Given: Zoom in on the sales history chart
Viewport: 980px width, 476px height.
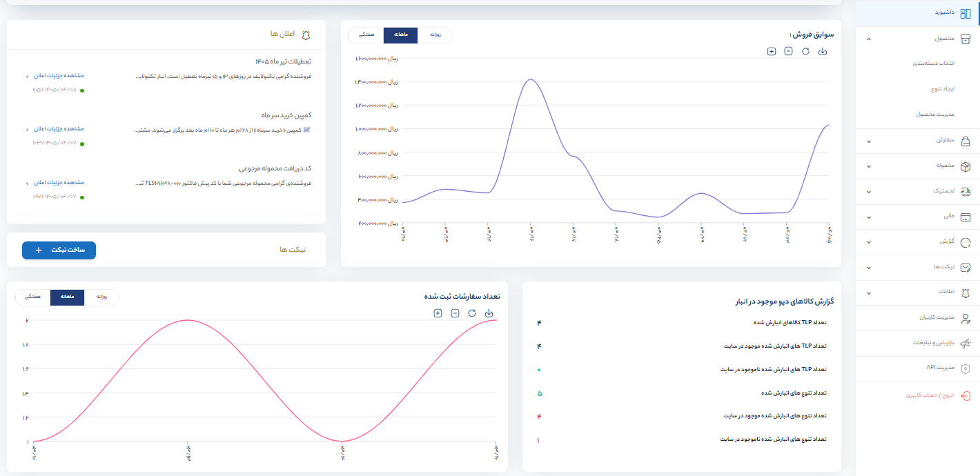Looking at the screenshot, I should (772, 52).
